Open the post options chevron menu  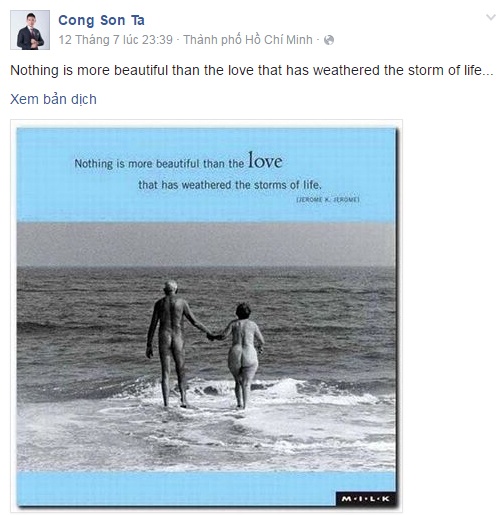(x=491, y=17)
